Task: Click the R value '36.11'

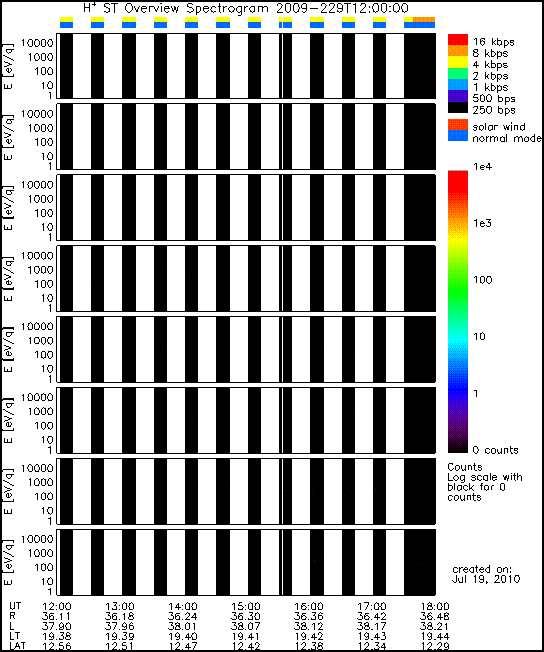Action: (57, 617)
